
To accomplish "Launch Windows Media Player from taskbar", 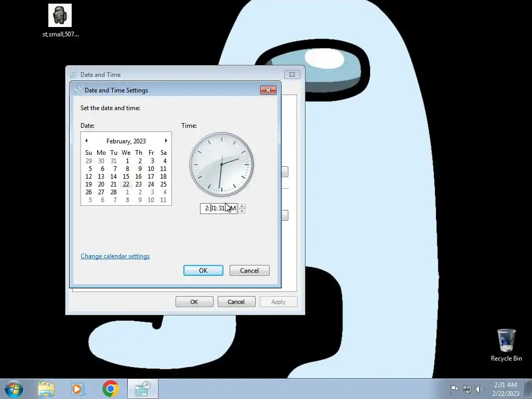I will coord(78,389).
